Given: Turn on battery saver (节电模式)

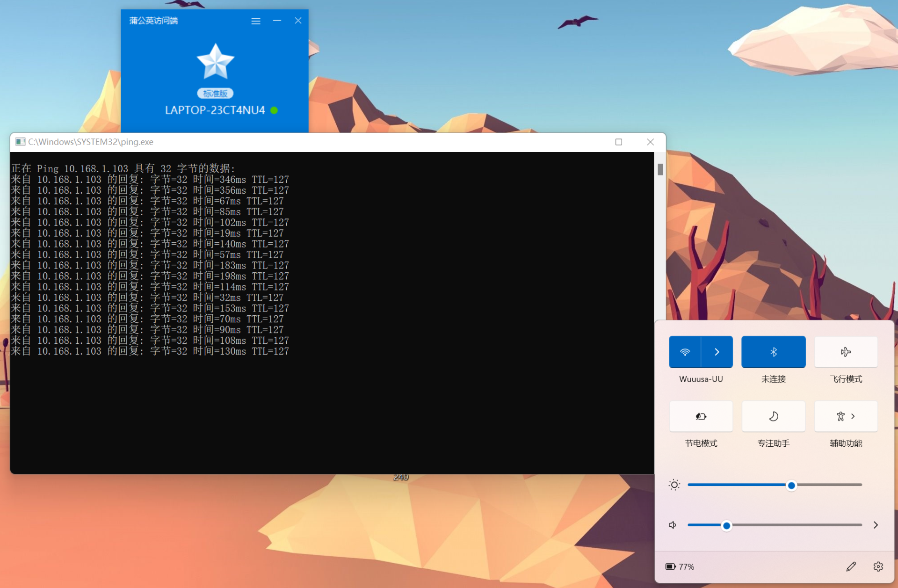Looking at the screenshot, I should tap(701, 416).
